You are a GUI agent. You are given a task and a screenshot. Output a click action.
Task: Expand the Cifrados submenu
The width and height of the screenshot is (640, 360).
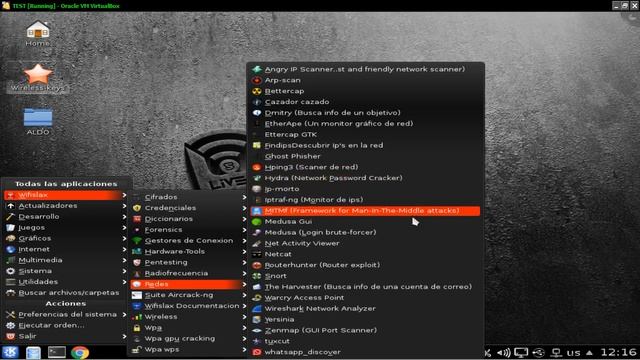click(x=189, y=197)
